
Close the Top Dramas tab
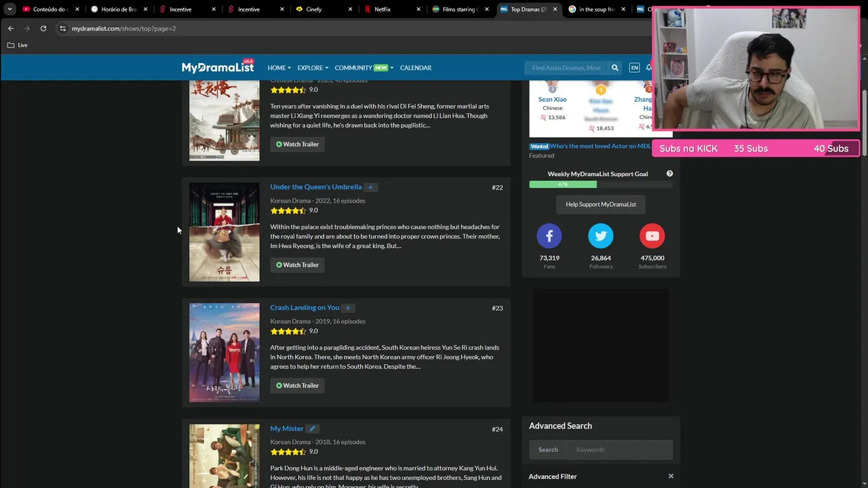click(x=555, y=9)
